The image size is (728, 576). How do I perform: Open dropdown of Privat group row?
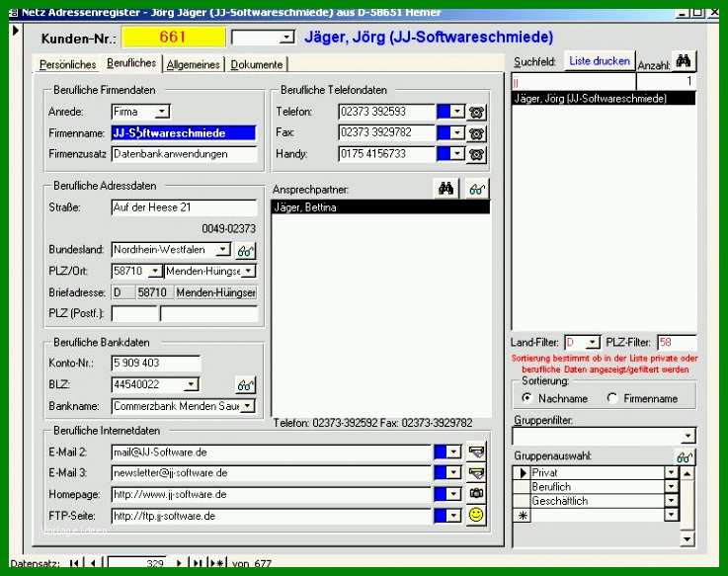[x=672, y=473]
